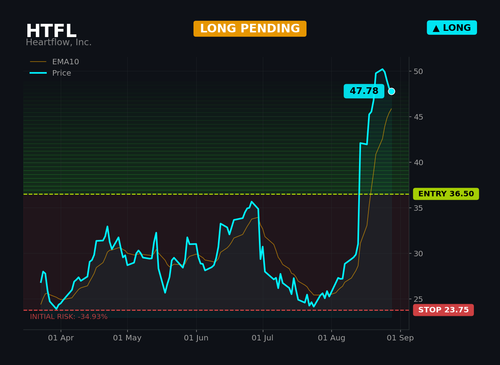
Task: Click the 50 price axis tick
Action: (418, 71)
